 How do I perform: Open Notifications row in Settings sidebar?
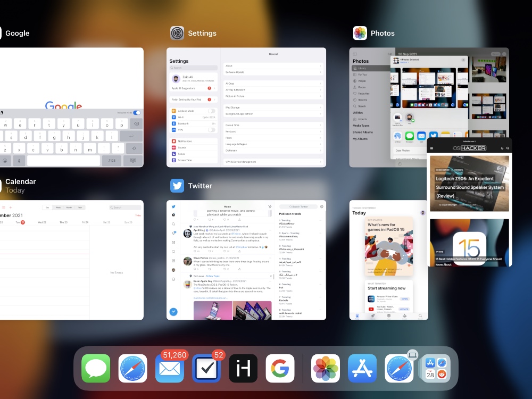click(x=194, y=141)
